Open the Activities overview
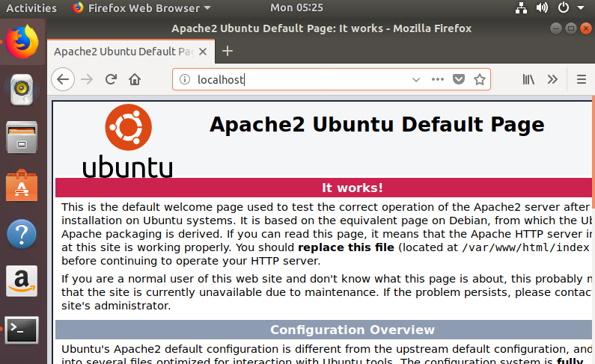The image size is (595, 364). click(x=31, y=8)
